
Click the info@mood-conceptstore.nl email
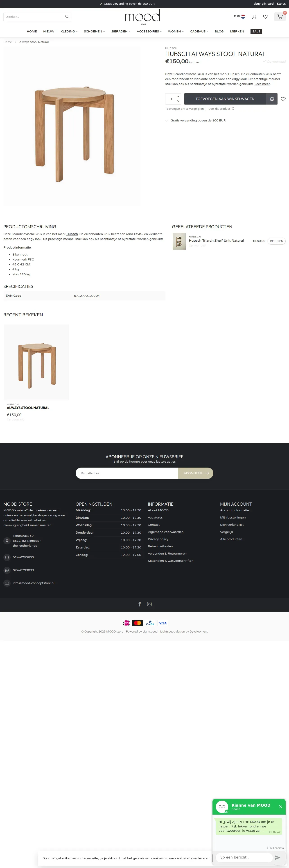[x=34, y=583]
